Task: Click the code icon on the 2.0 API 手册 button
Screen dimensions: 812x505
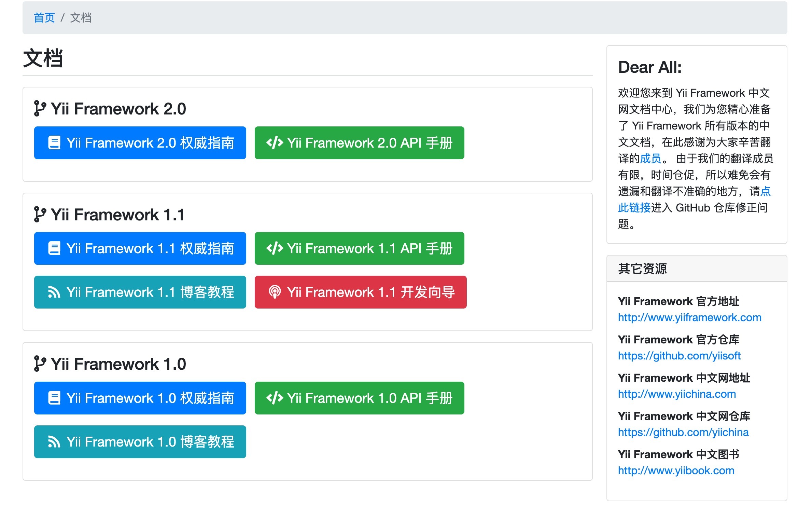Action: (x=275, y=143)
